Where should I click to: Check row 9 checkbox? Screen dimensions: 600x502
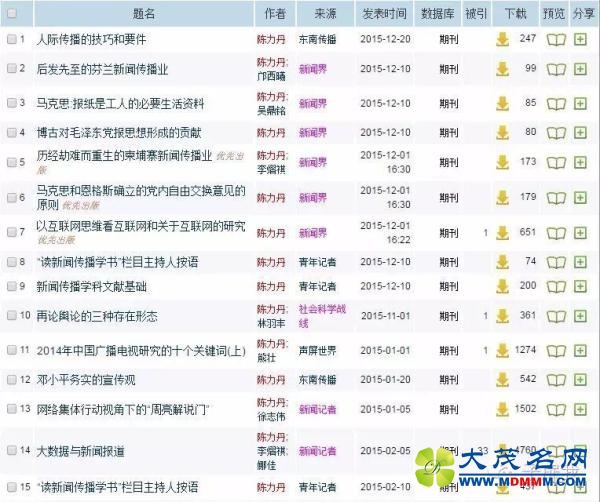tap(12, 286)
